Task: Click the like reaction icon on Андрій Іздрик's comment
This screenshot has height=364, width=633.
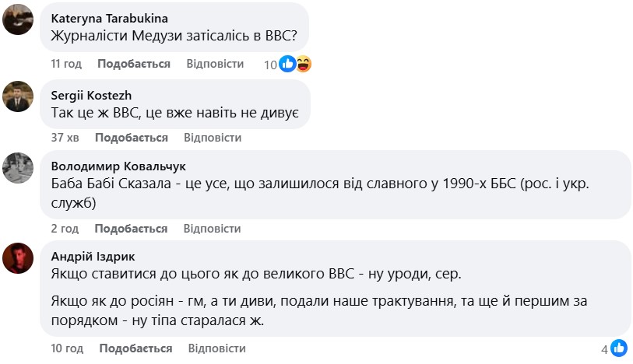Action: pos(619,348)
